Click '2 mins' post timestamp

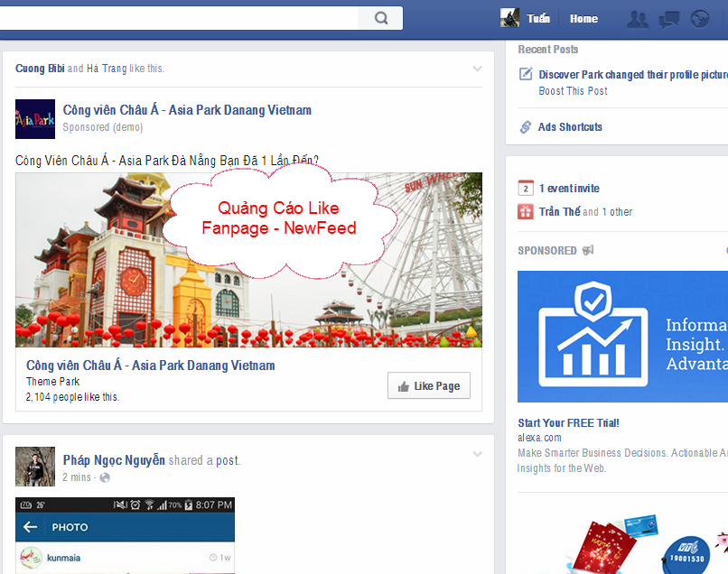[77, 477]
